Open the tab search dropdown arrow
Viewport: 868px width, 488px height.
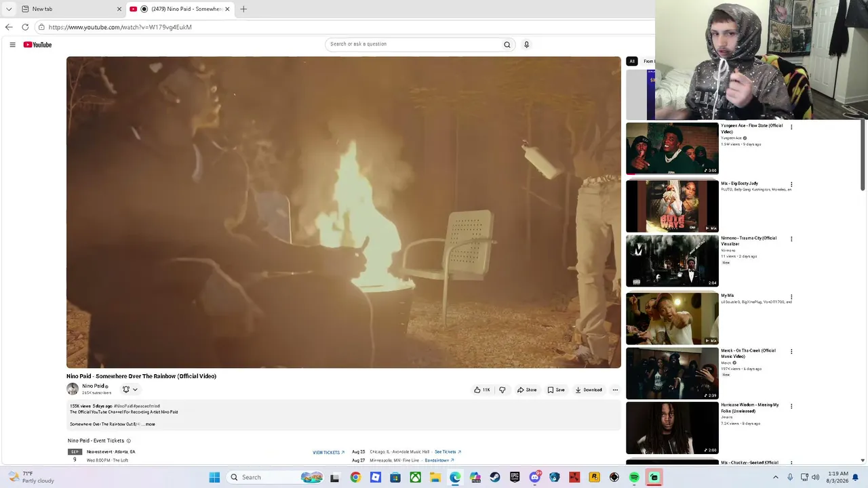(x=9, y=9)
